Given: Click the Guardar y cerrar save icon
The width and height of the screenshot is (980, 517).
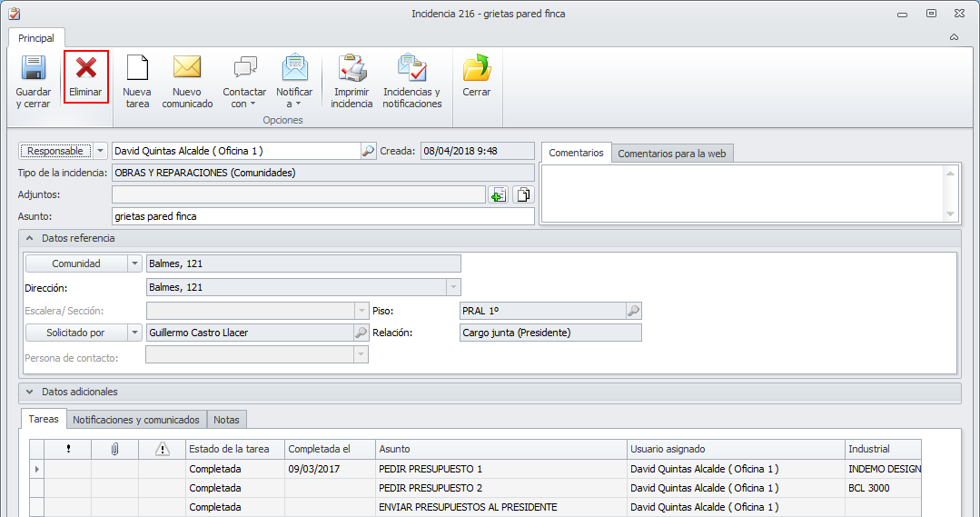Looking at the screenshot, I should [x=34, y=81].
